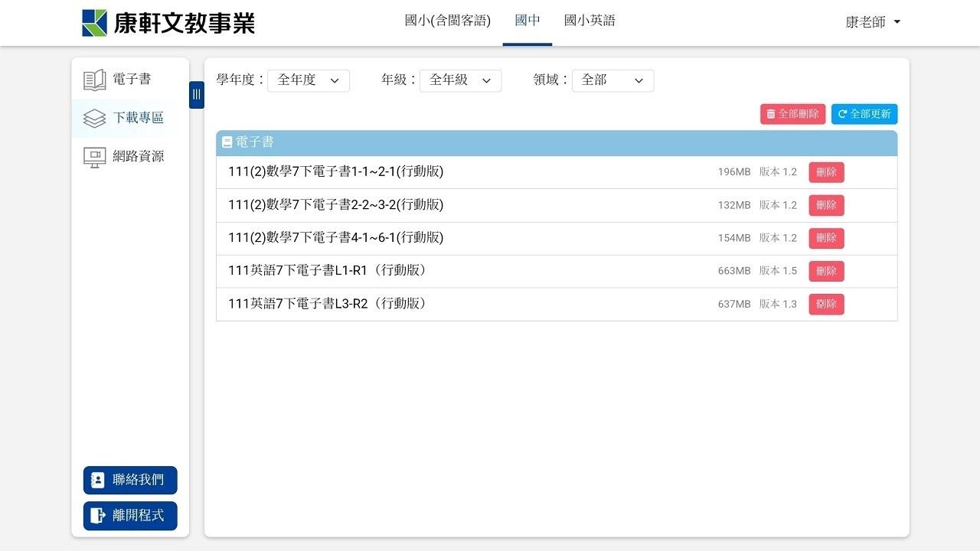Select row 111英語7下電子書L3-R2(行動版)
This screenshot has height=551, width=980.
click(x=557, y=304)
